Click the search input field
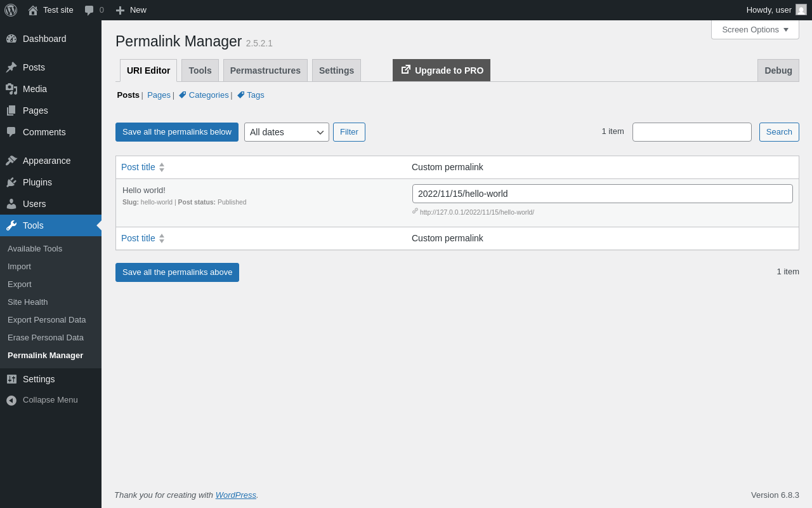Viewport: 812px width, 508px height. pyautogui.click(x=692, y=132)
